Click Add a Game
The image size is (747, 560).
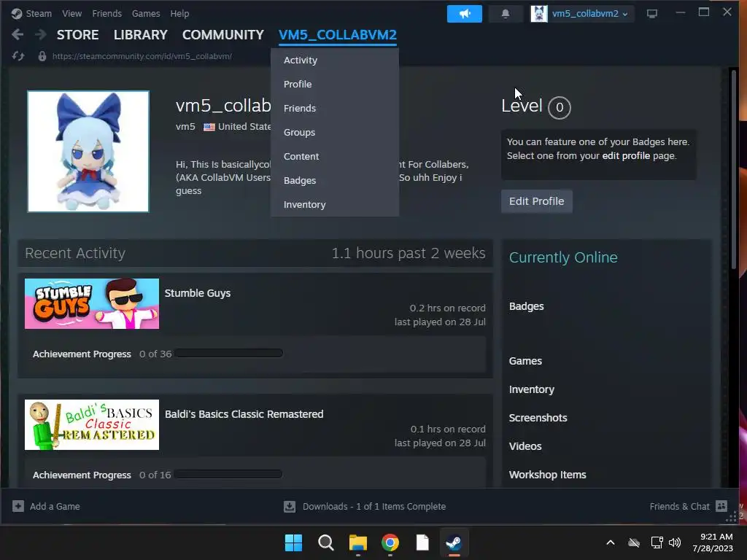55,506
